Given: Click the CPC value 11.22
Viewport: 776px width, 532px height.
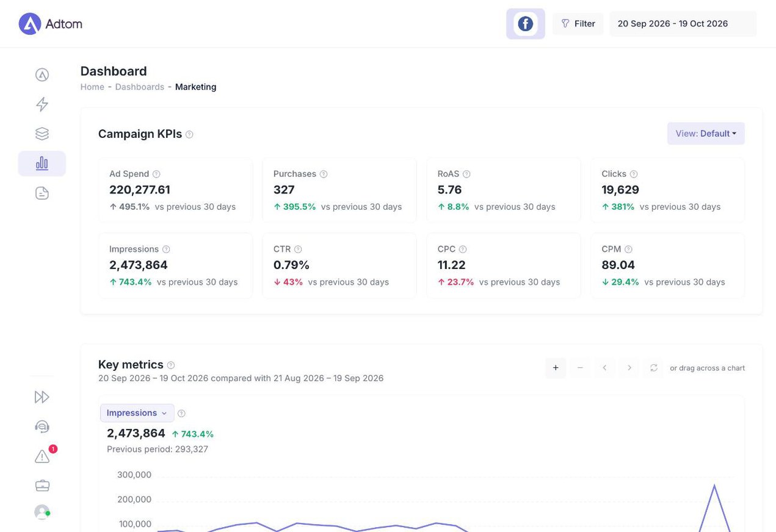Looking at the screenshot, I should (452, 265).
